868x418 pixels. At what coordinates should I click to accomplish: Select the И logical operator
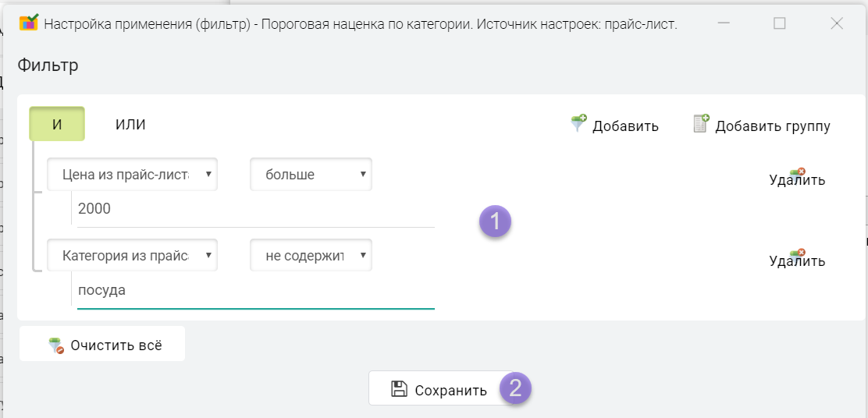[x=57, y=124]
